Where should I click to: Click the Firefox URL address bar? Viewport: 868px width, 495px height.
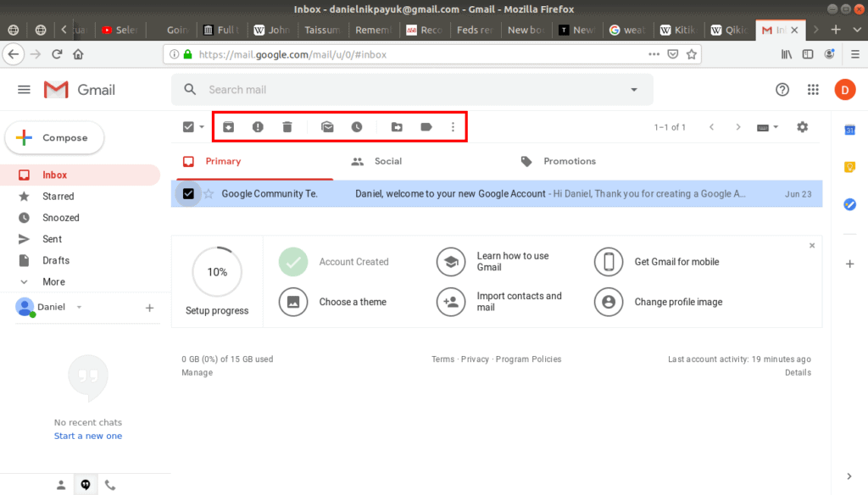431,54
